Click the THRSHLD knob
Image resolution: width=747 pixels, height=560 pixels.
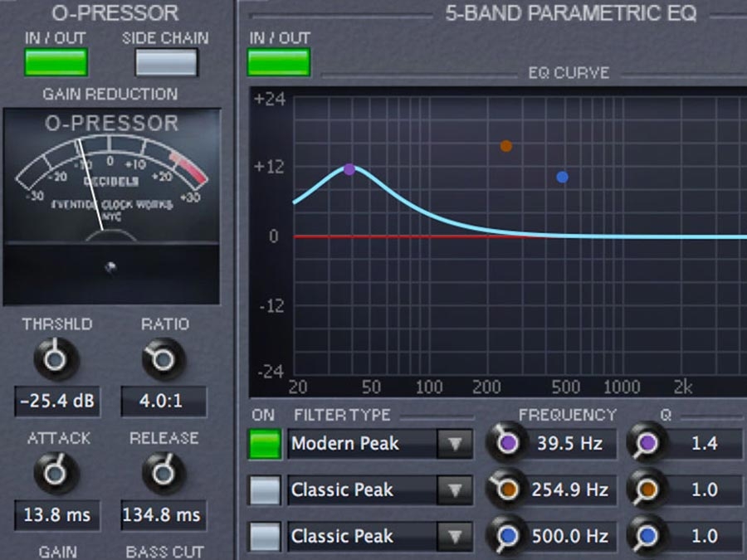pyautogui.click(x=56, y=359)
